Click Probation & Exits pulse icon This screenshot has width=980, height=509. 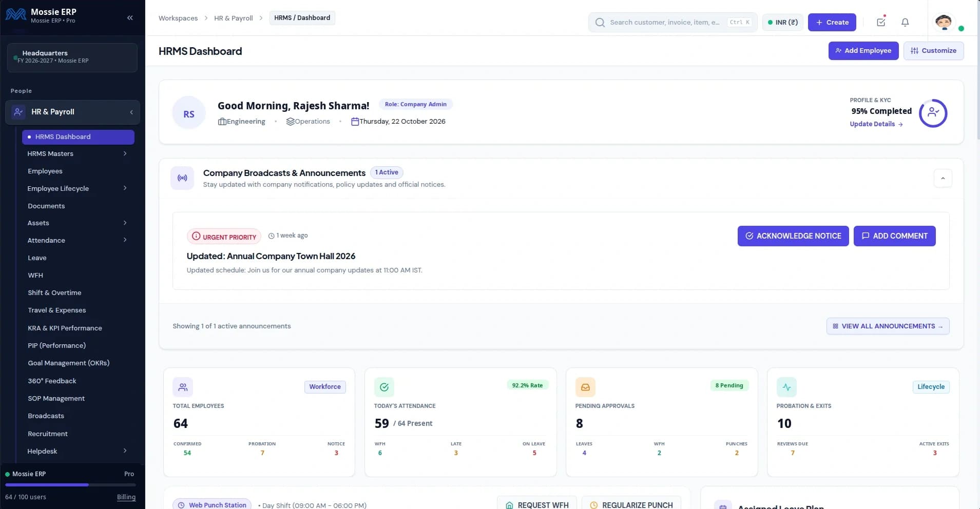pos(786,387)
